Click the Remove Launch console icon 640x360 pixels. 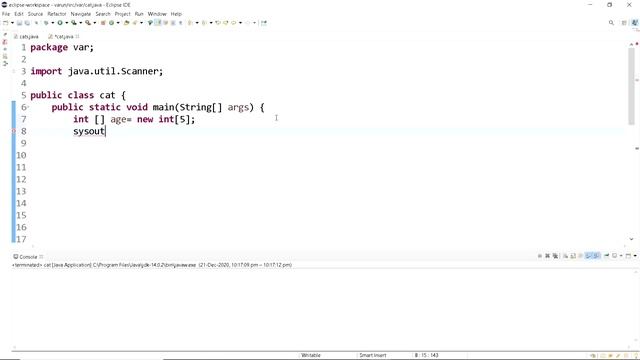(x=547, y=256)
